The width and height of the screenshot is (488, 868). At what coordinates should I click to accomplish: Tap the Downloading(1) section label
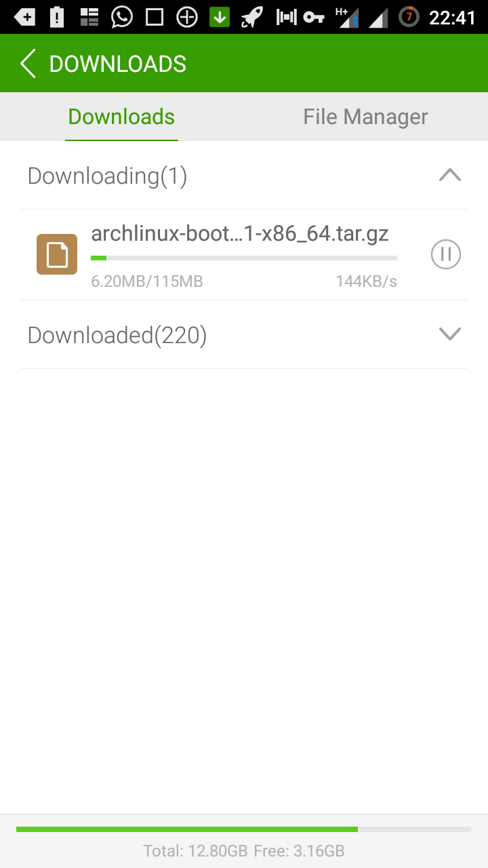(x=107, y=176)
